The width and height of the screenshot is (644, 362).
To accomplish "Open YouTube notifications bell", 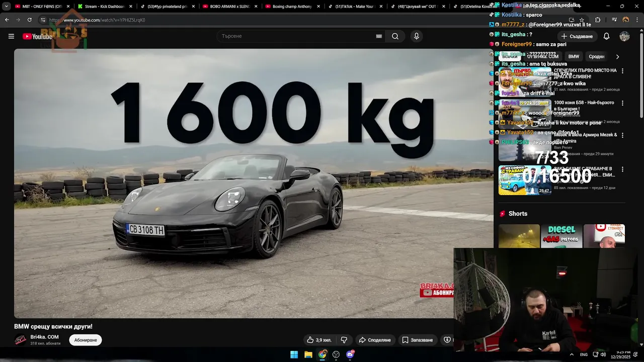I will tap(606, 36).
